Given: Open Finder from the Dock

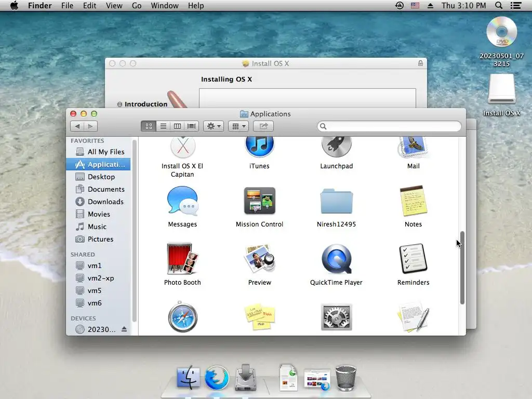Looking at the screenshot, I should click(188, 377).
